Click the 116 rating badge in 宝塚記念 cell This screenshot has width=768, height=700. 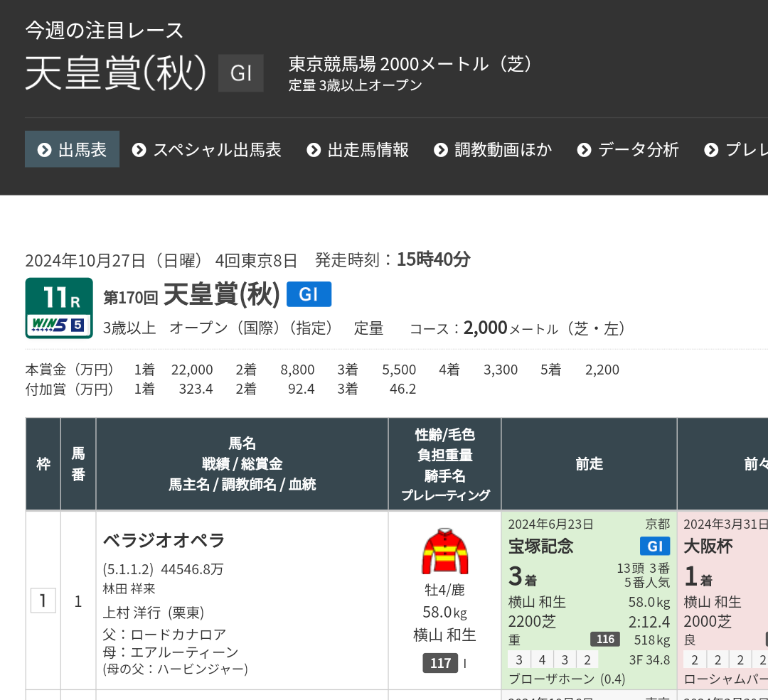pyautogui.click(x=605, y=639)
